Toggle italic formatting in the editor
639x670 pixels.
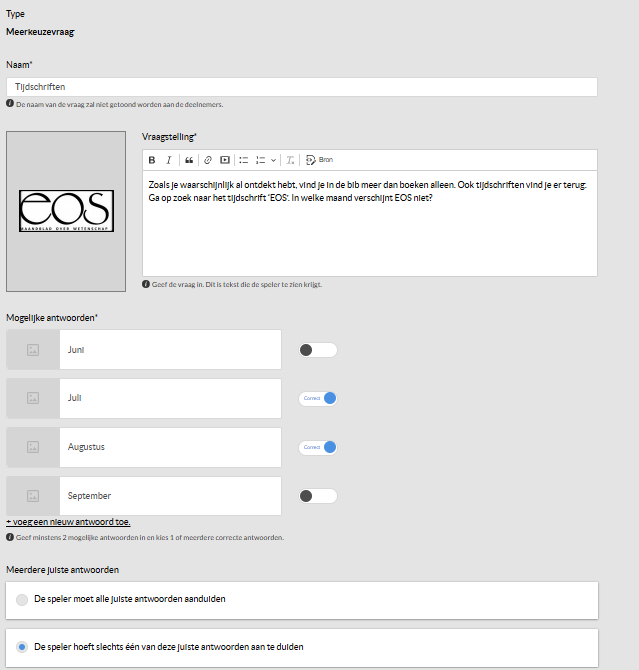(x=169, y=160)
